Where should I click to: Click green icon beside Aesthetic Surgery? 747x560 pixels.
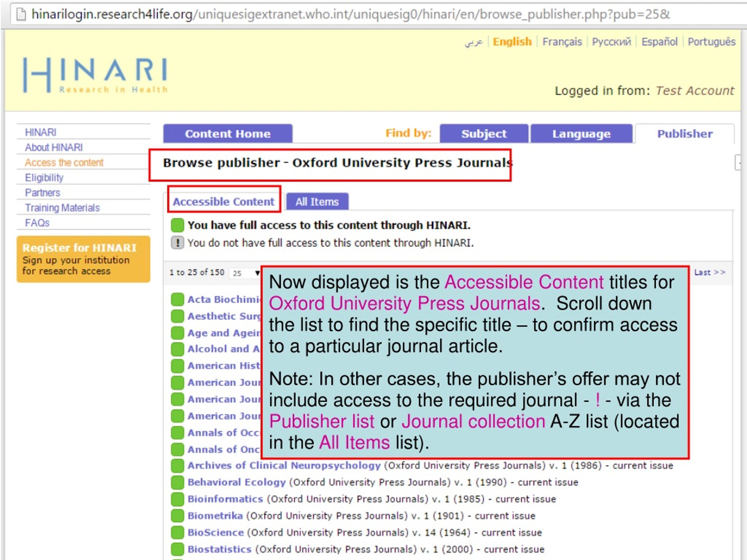tap(177, 316)
